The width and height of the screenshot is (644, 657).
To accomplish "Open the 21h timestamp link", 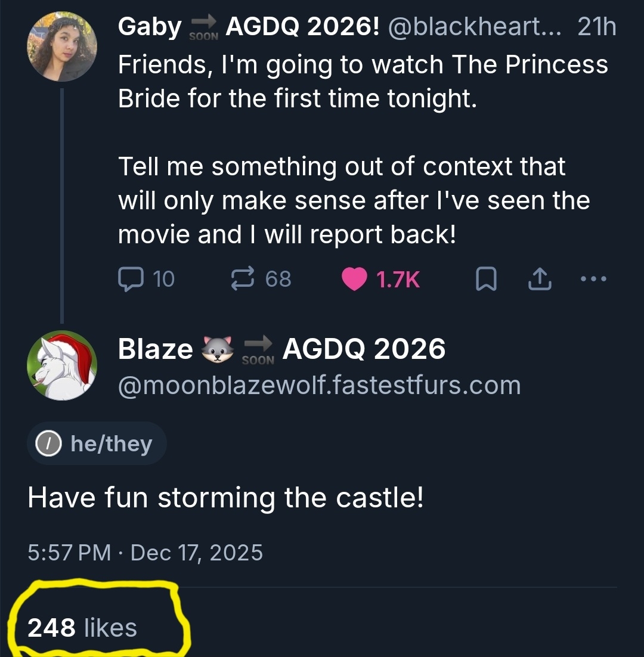I will 596,27.
